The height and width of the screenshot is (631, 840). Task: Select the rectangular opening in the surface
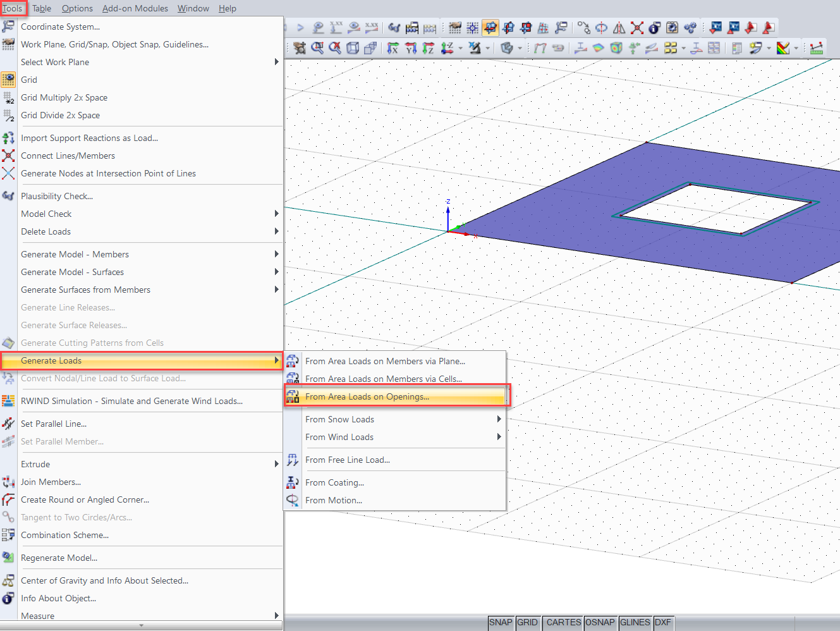coord(715,209)
